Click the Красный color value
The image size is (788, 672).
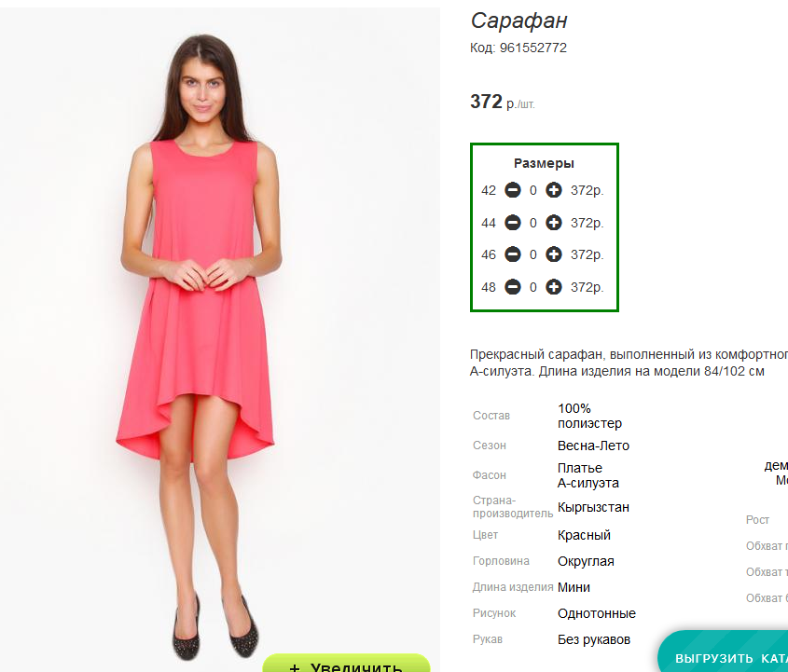[584, 535]
